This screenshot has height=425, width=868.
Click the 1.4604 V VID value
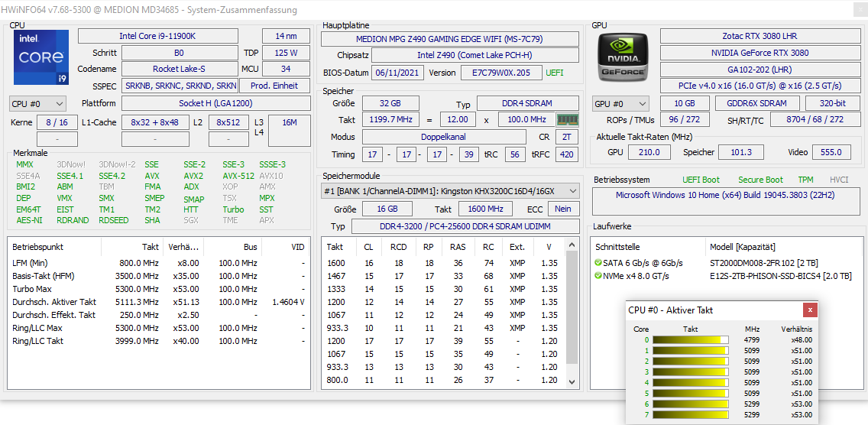[288, 302]
